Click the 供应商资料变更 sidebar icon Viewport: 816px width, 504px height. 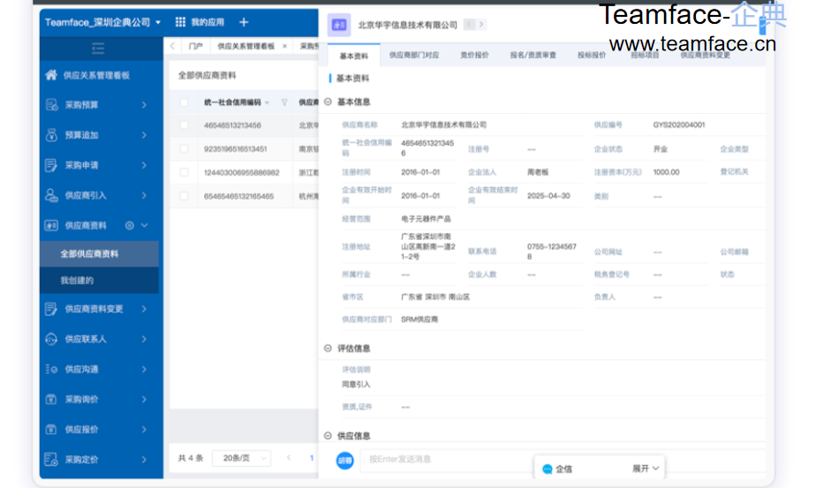(x=51, y=309)
